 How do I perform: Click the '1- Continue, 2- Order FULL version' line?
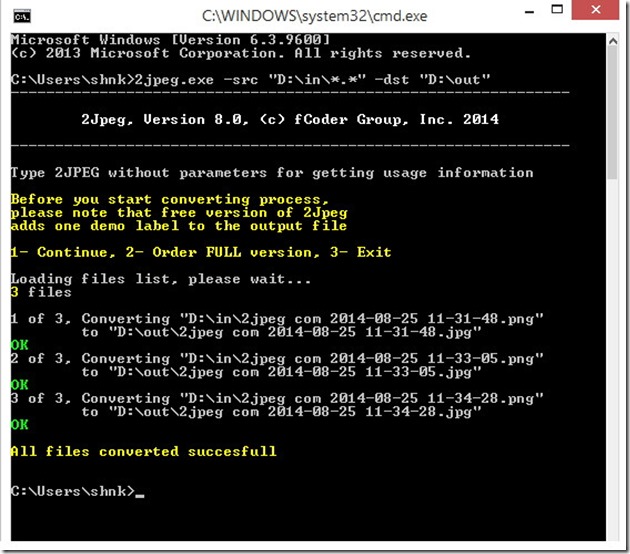coord(201,252)
